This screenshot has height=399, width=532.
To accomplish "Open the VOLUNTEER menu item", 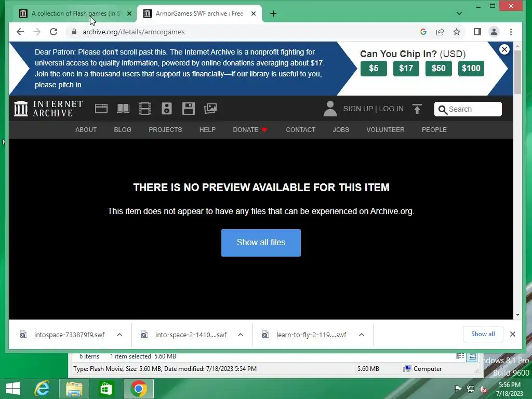I will point(385,129).
